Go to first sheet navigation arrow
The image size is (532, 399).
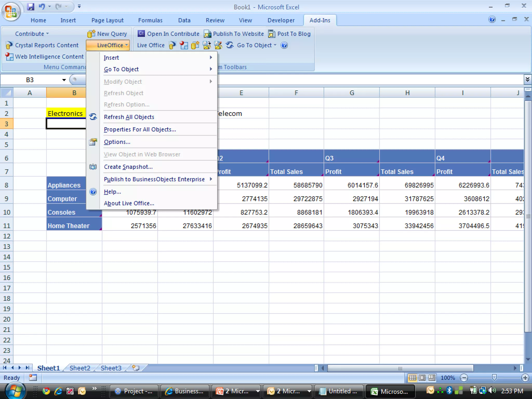[5, 368]
